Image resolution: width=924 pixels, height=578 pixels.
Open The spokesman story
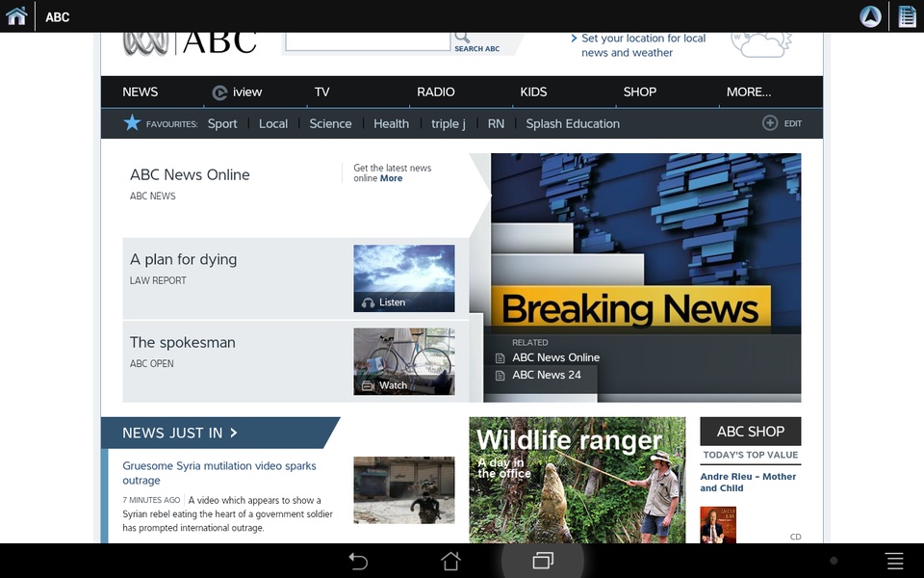183,343
